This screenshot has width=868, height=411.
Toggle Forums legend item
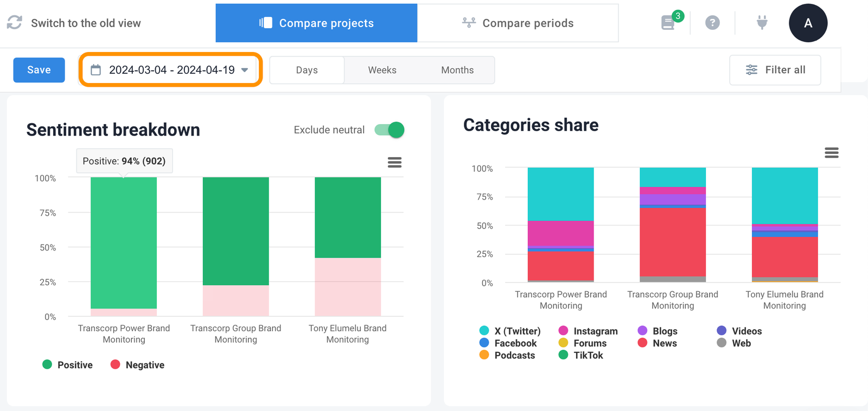583,343
